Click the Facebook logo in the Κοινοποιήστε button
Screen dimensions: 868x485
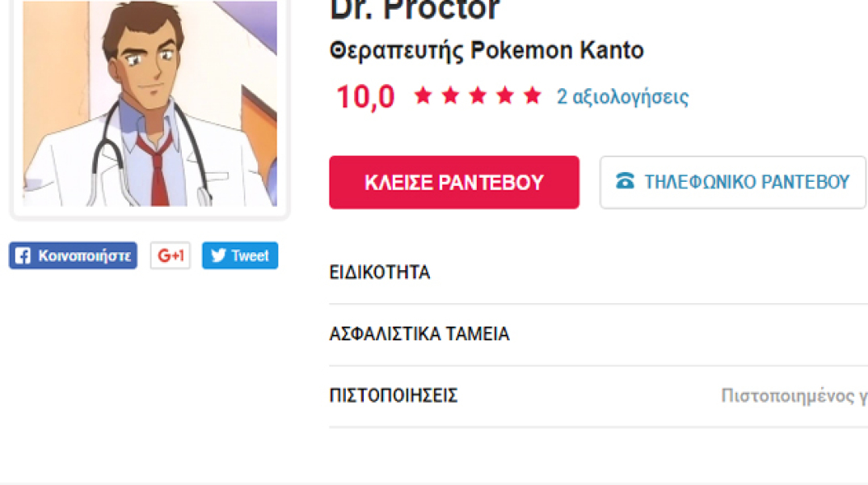coord(23,256)
